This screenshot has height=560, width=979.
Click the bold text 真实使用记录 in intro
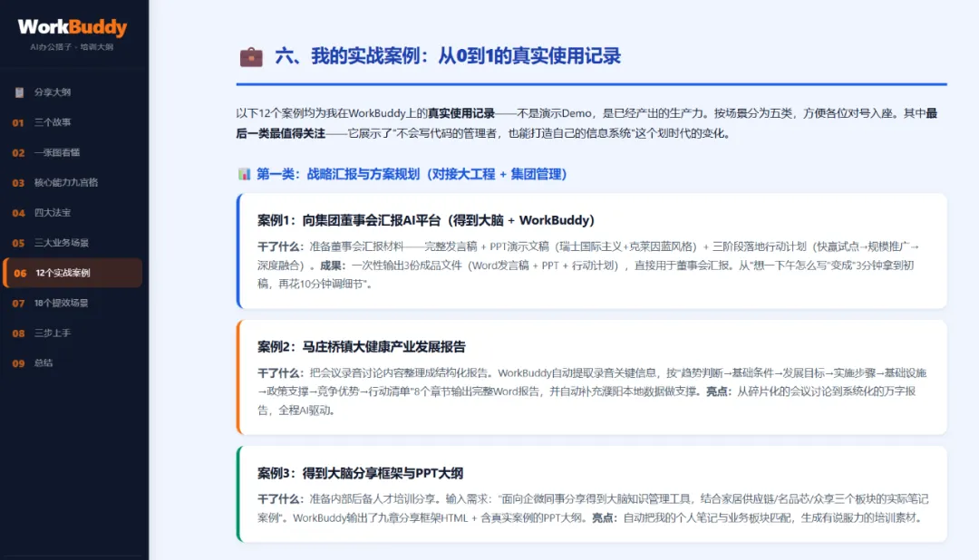point(460,113)
